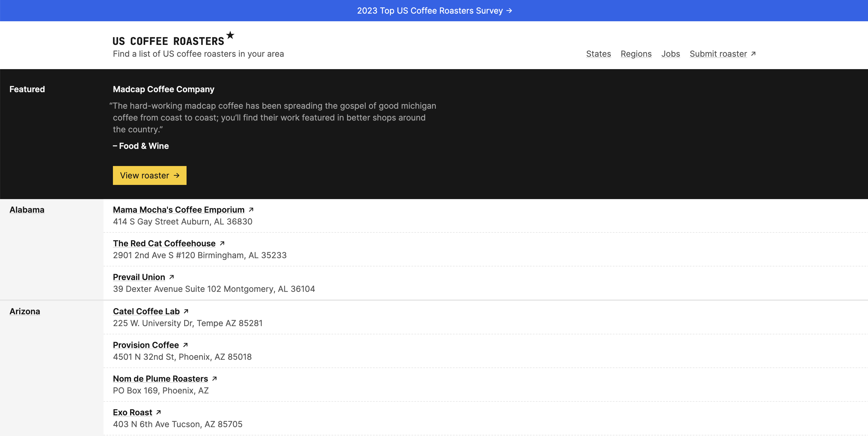Open the Nom de Plume Roasters link
Screen dimensions: 868x436
point(161,379)
